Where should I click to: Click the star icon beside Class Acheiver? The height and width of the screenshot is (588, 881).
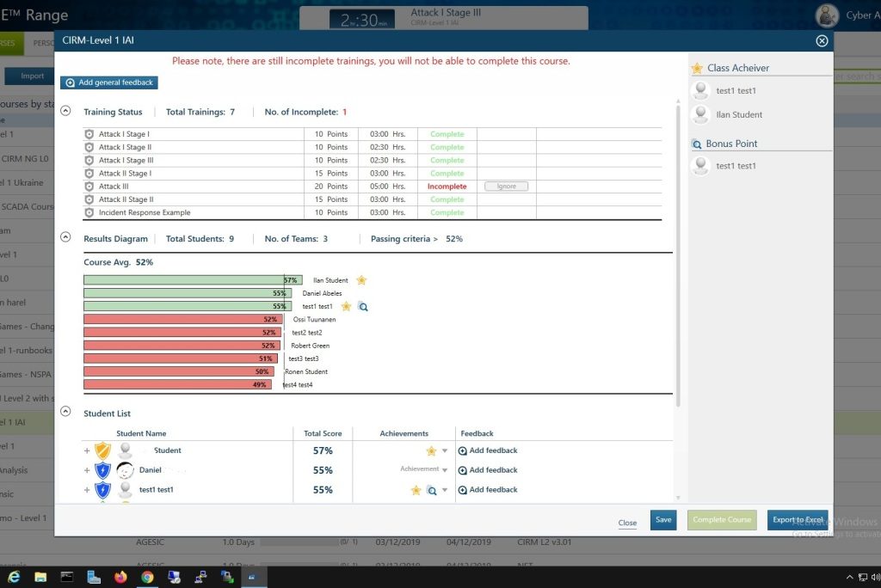pos(697,68)
